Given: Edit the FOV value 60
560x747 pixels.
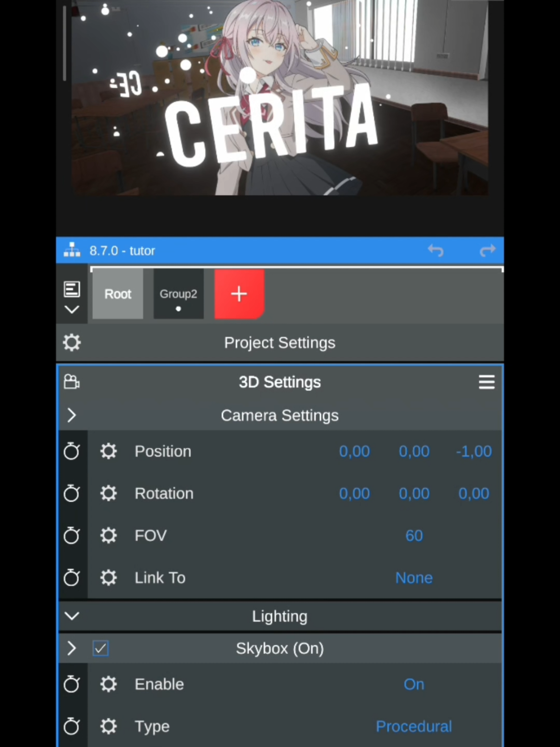Looking at the screenshot, I should (414, 536).
